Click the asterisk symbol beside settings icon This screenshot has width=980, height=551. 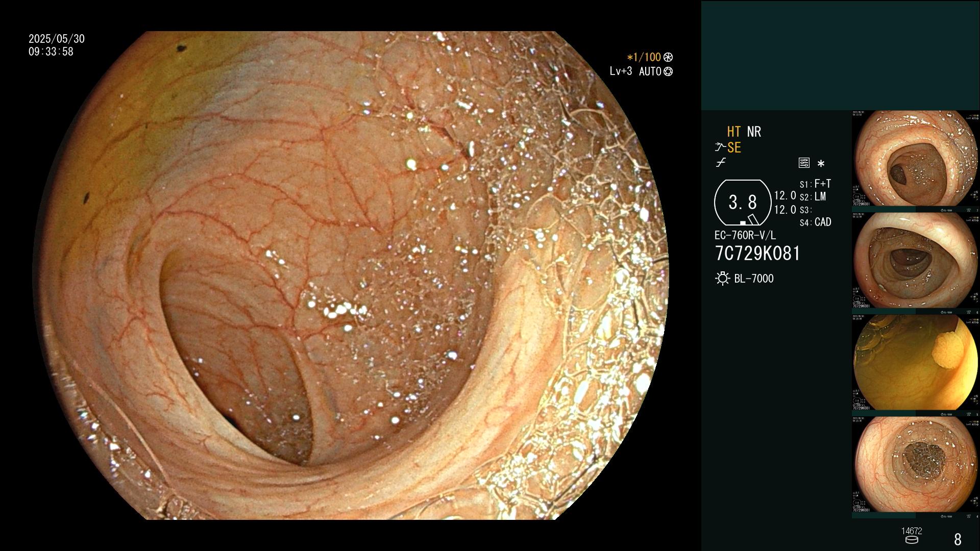point(821,164)
